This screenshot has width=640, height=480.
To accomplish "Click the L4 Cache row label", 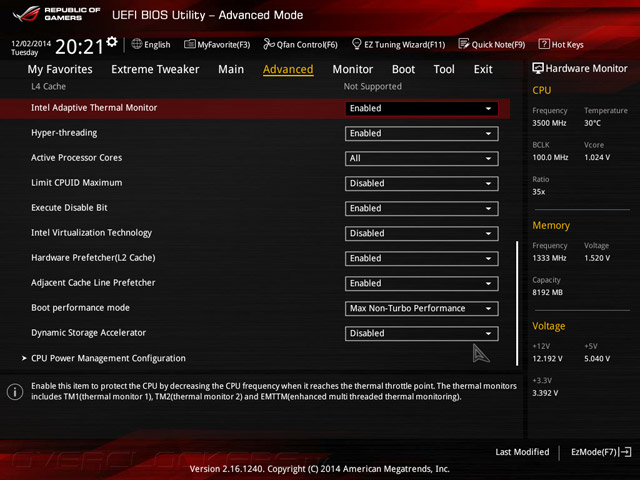I will tap(48, 86).
